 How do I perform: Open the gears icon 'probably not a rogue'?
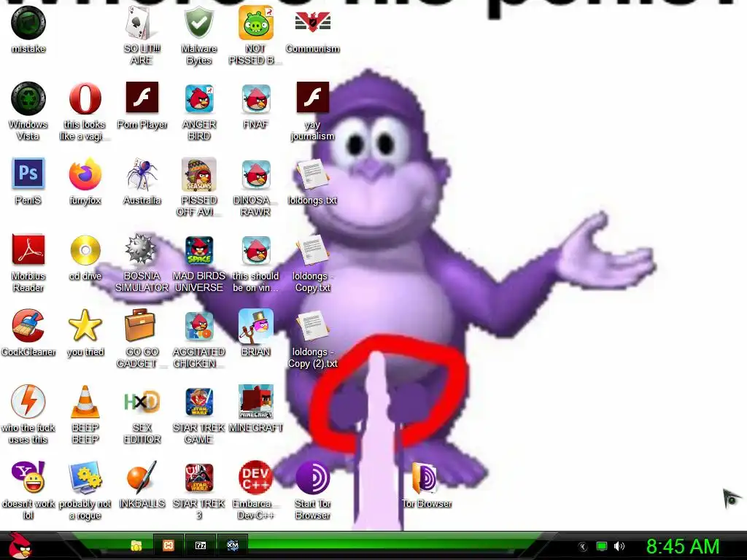click(x=85, y=477)
